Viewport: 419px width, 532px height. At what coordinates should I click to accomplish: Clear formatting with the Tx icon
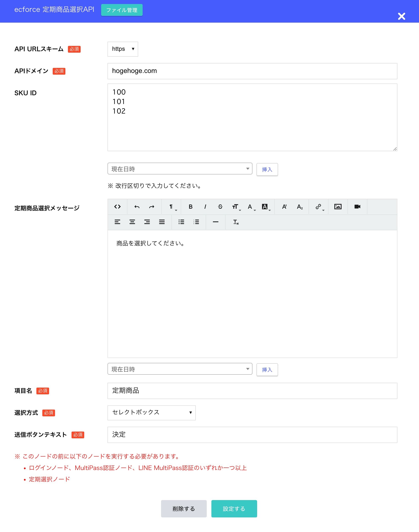coord(236,222)
